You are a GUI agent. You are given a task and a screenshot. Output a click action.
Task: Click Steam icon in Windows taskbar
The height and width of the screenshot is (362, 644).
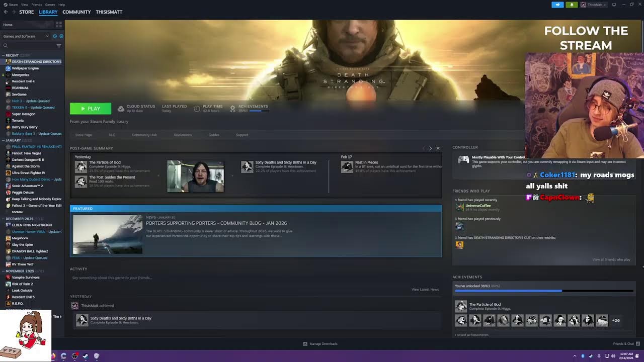click(x=86, y=356)
